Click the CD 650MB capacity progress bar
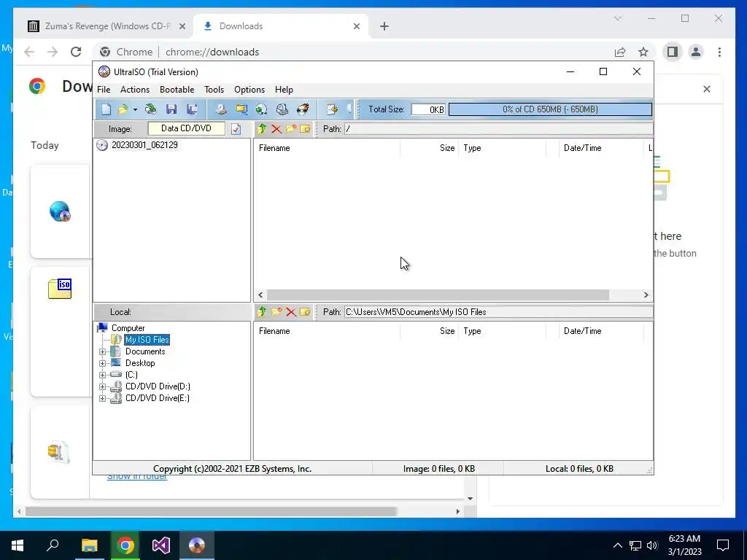Screen dimensions: 747x560 click(550, 109)
